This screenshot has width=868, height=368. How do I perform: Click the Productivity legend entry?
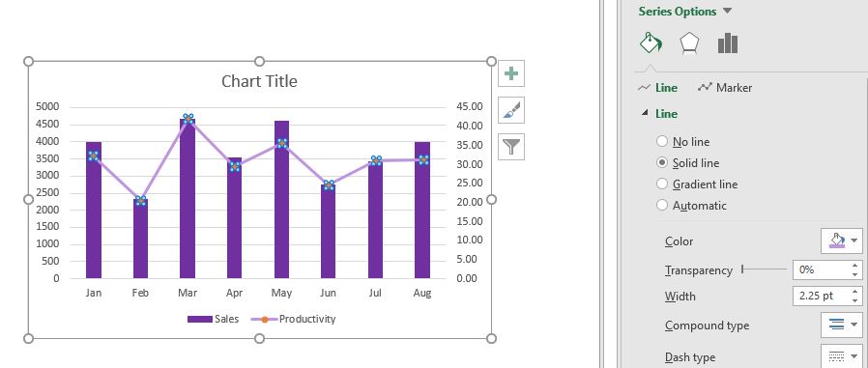[x=294, y=319]
